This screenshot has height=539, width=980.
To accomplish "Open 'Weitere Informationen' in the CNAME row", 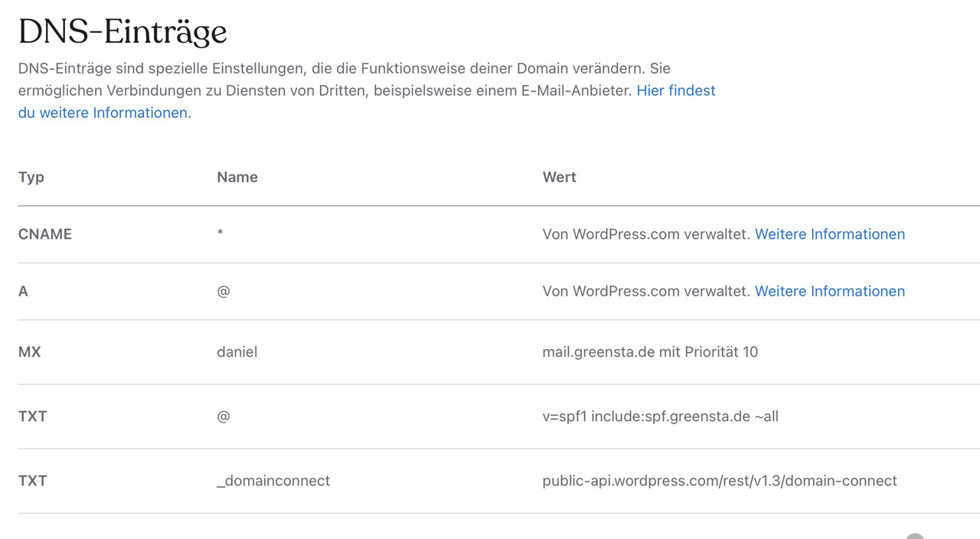I will [829, 234].
